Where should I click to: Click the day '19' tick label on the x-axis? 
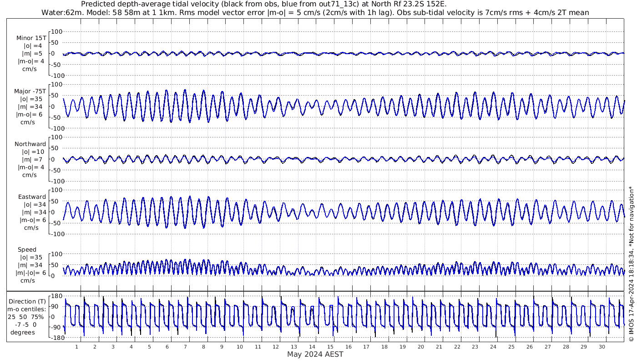(x=403, y=347)
